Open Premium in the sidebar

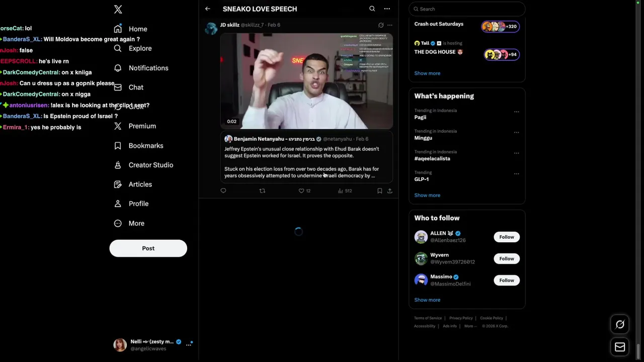coord(134,126)
